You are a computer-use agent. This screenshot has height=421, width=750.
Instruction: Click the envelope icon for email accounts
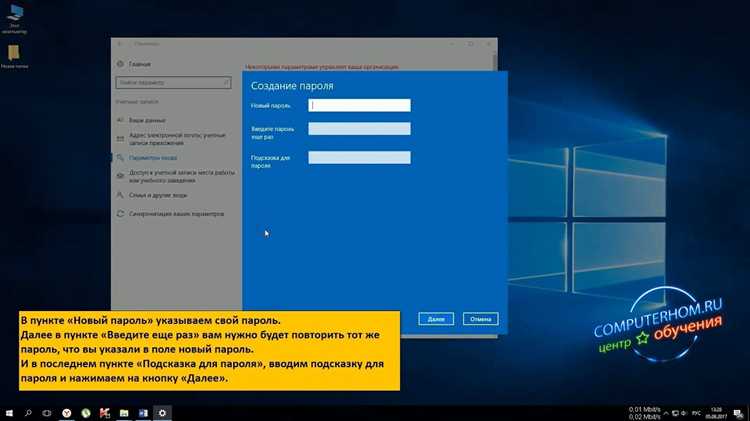[121, 139]
